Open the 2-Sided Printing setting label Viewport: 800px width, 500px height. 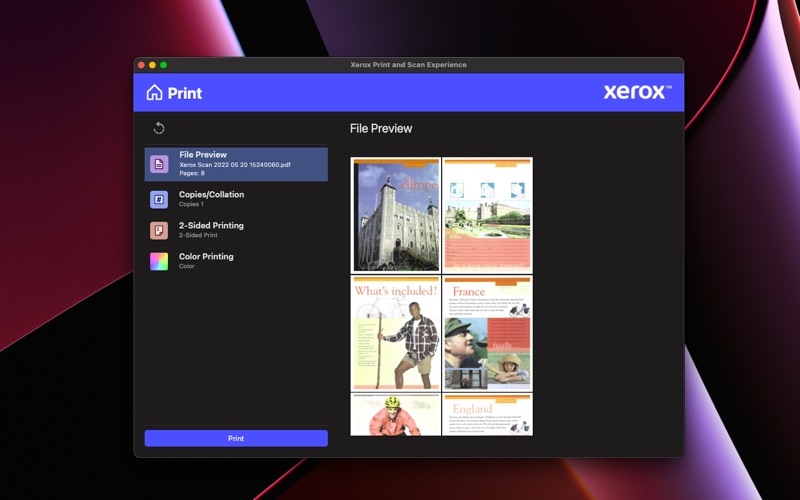211,226
